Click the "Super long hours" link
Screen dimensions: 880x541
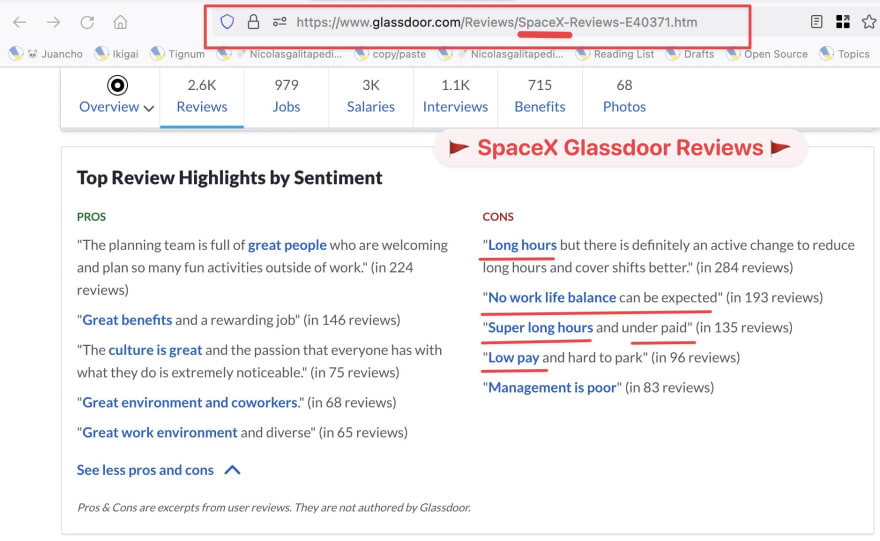(x=540, y=328)
